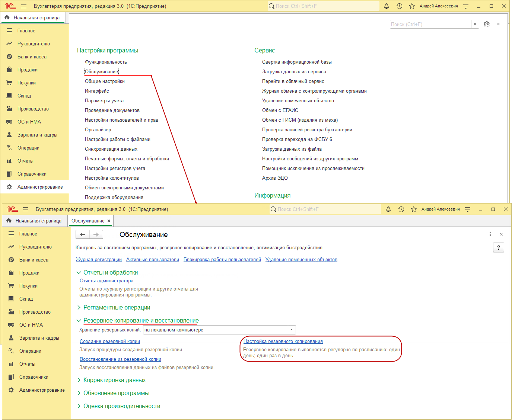
Task: Open Восстановление из резервной копии link
Action: coord(120,359)
